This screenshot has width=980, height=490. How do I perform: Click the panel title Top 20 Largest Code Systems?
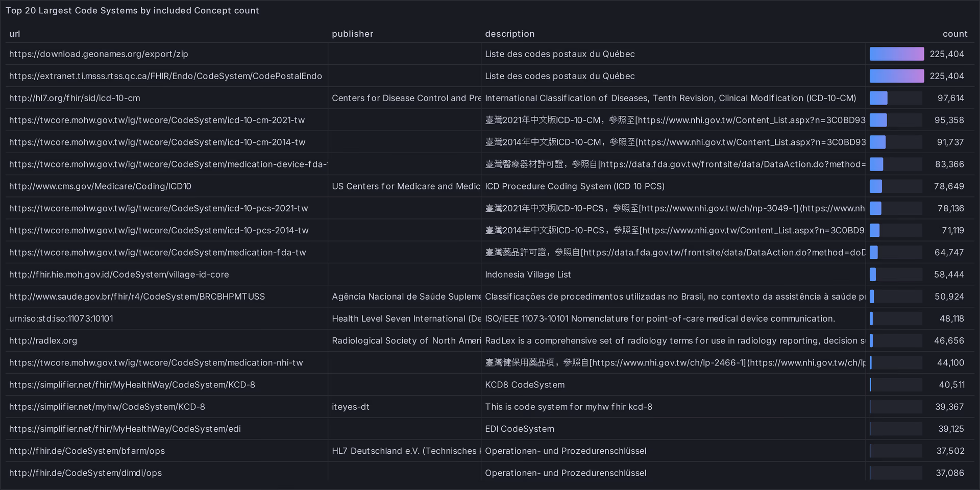coord(132,11)
